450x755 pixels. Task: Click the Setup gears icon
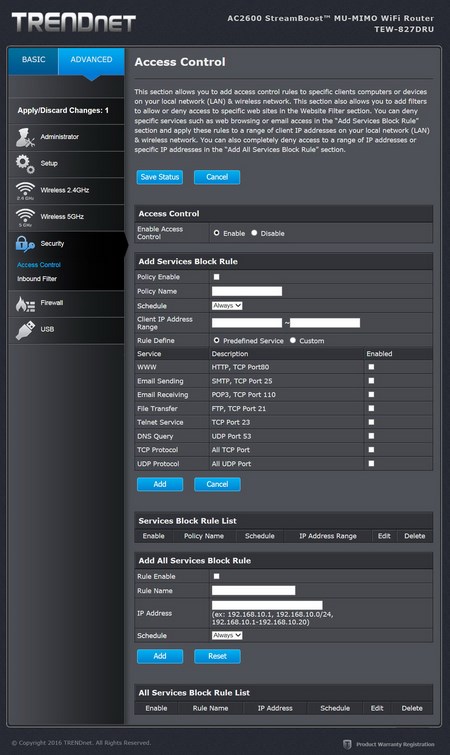(x=25, y=164)
